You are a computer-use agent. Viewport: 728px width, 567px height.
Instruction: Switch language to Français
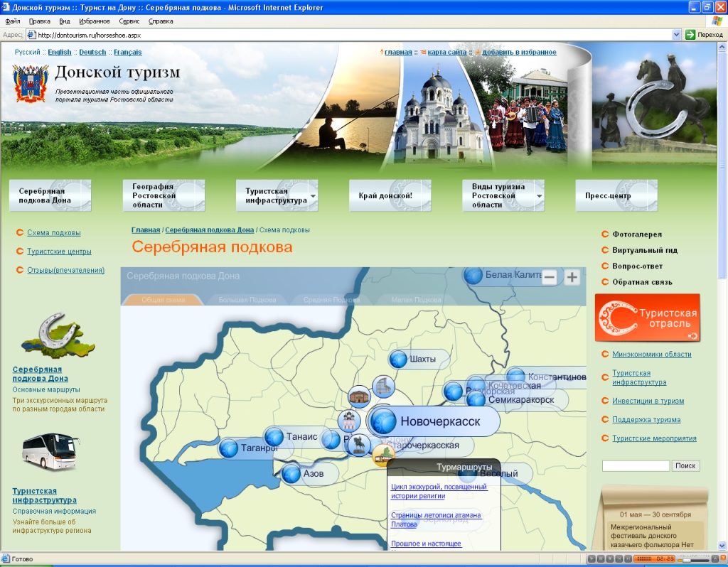pos(128,52)
